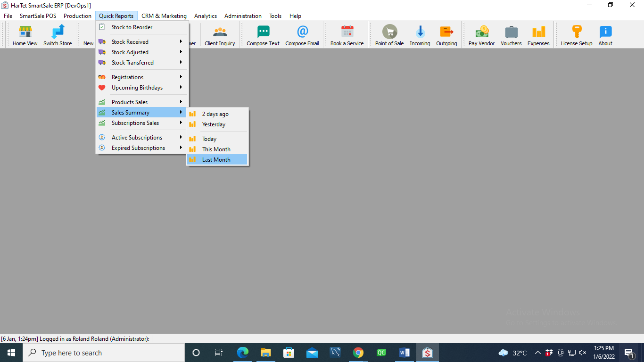Open the Administration menu

pyautogui.click(x=243, y=16)
